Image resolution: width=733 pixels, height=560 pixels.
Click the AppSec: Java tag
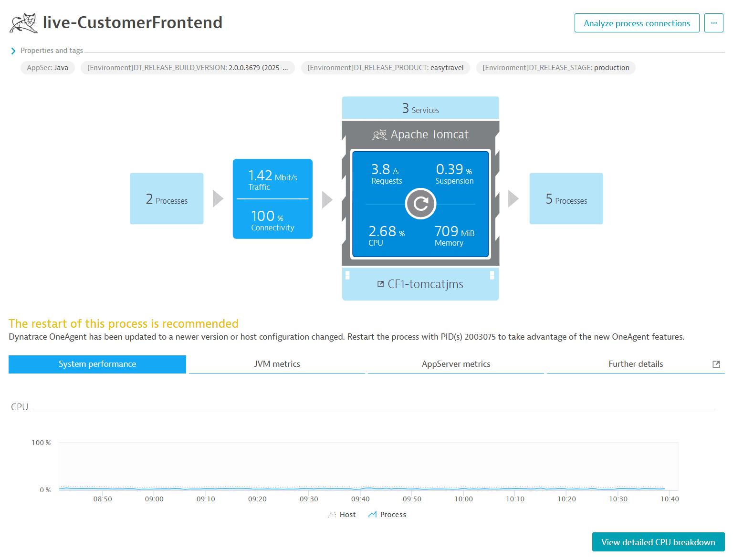pyautogui.click(x=47, y=68)
